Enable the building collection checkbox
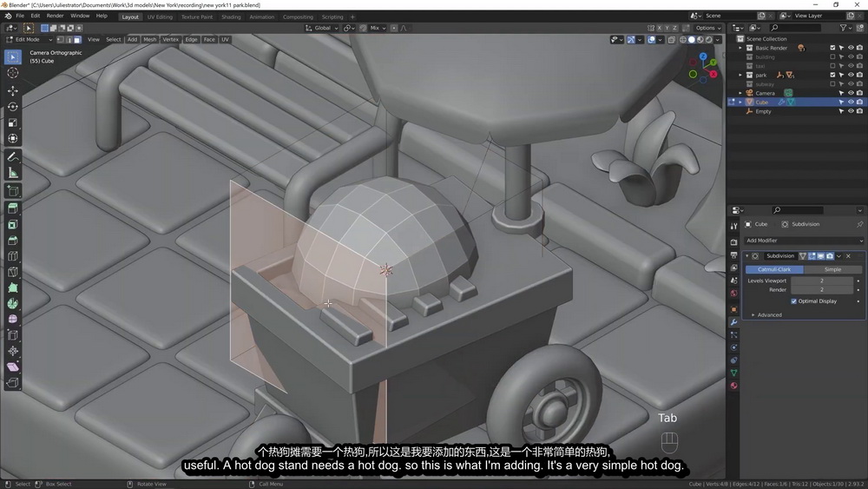The width and height of the screenshot is (868, 489). pyautogui.click(x=832, y=57)
